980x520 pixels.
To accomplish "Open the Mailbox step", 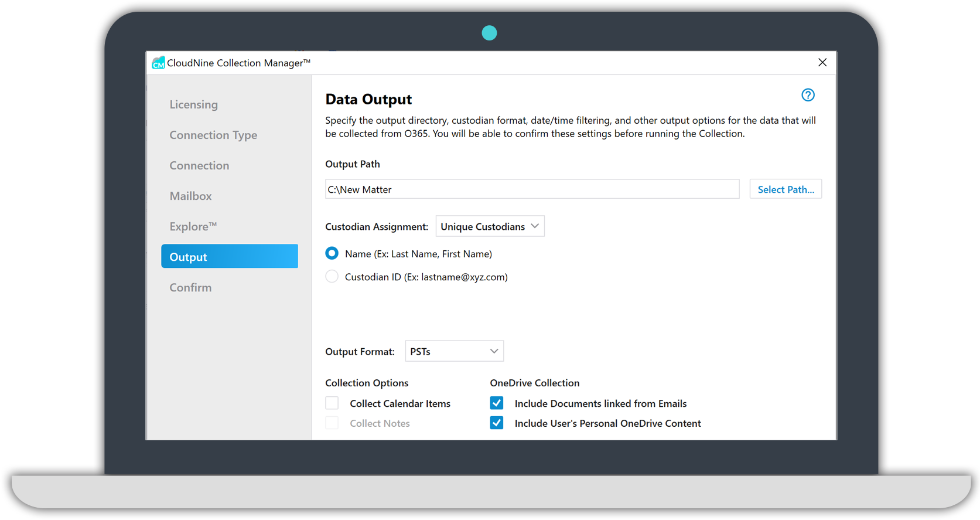I will pyautogui.click(x=190, y=196).
